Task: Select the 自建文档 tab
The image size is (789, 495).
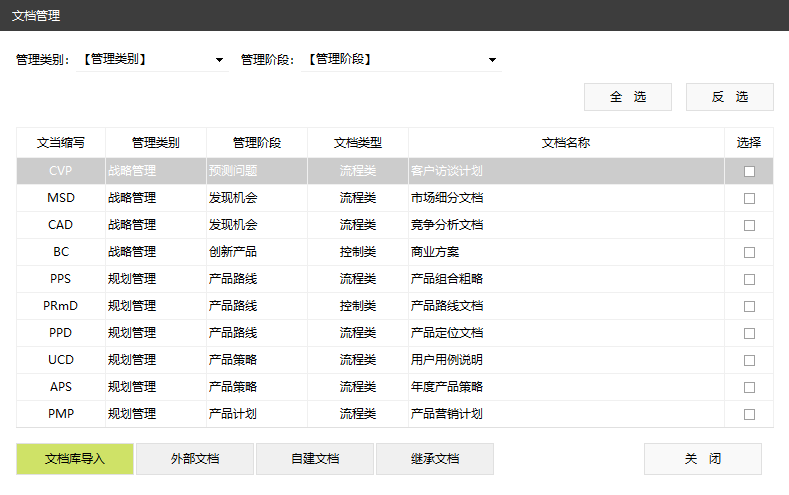Action: click(x=315, y=459)
